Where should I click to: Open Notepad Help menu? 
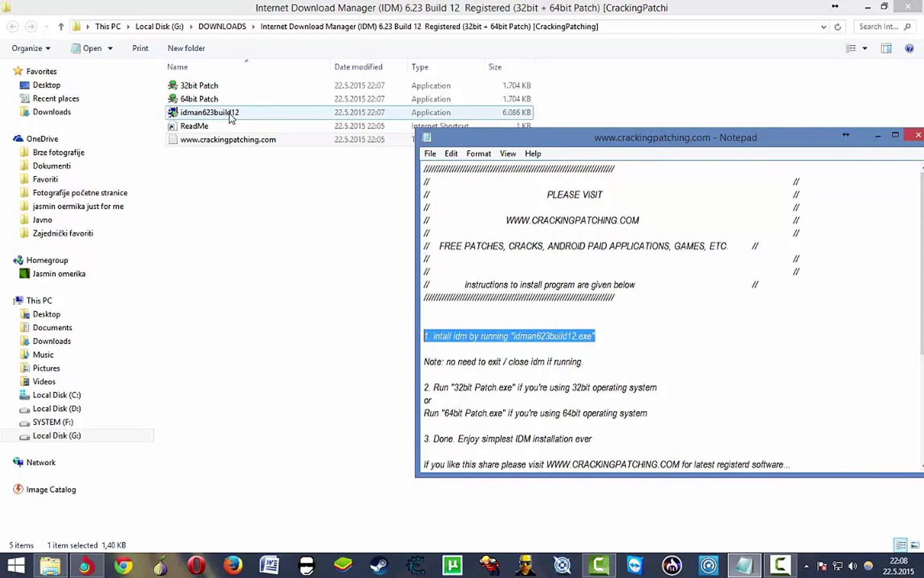pyautogui.click(x=533, y=154)
